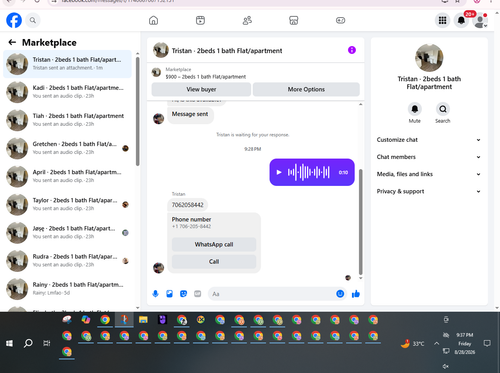This screenshot has height=373, width=500.
Task: Open the 33°C weather widget
Action: 412,343
